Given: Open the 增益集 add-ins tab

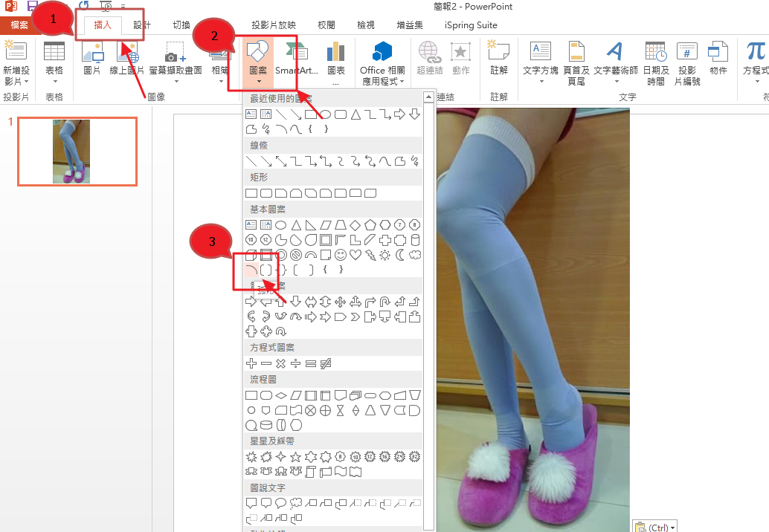Looking at the screenshot, I should 410,25.
